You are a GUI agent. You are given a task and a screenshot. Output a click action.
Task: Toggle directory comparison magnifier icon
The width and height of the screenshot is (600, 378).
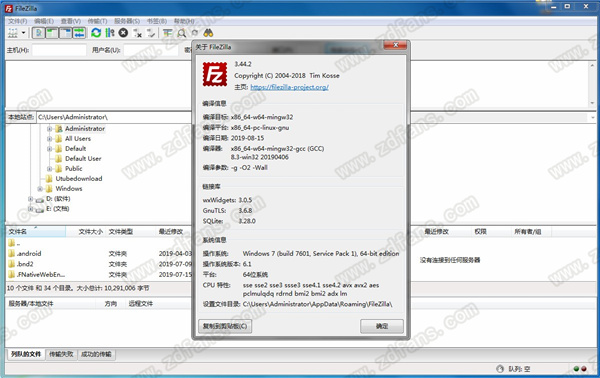[181, 33]
